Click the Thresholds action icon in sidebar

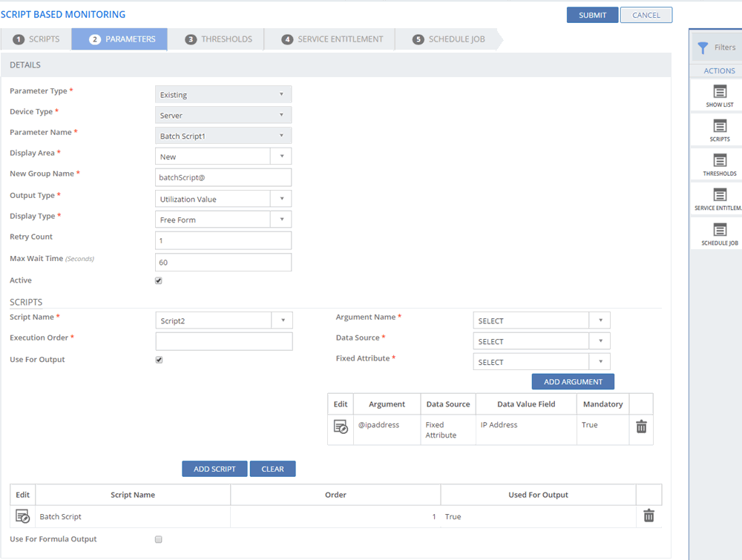pos(720,160)
